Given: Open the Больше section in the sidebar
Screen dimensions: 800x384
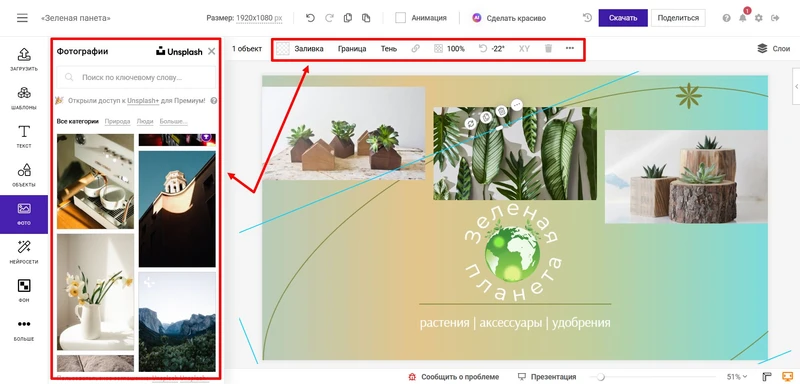Looking at the screenshot, I should [24, 329].
